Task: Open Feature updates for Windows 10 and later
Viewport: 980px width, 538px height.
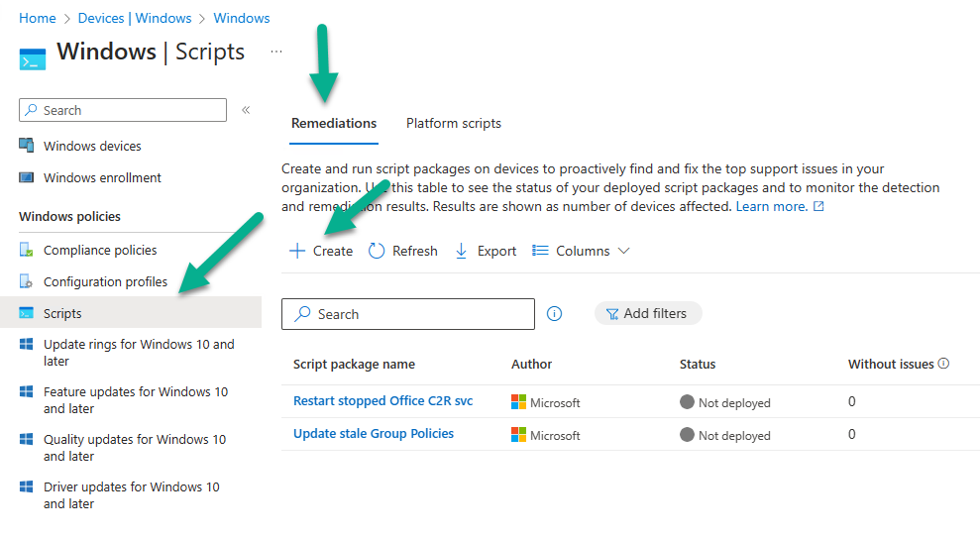Action: [x=136, y=400]
